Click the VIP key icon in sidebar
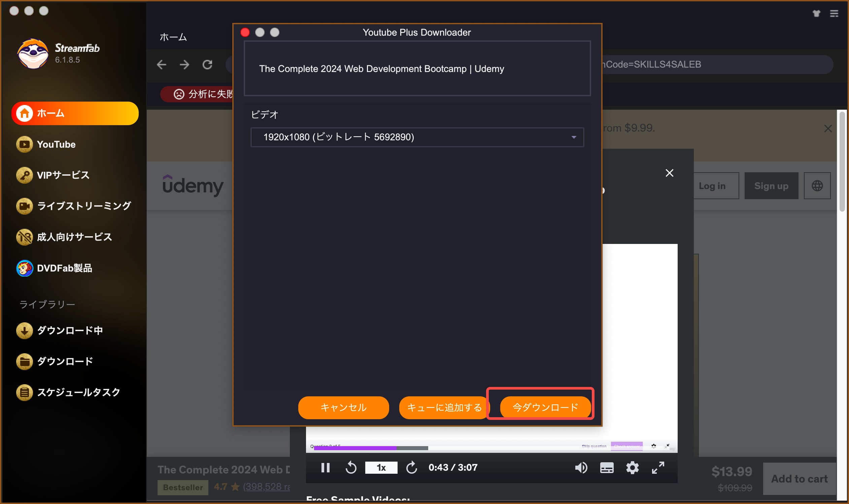849x504 pixels. pyautogui.click(x=25, y=175)
